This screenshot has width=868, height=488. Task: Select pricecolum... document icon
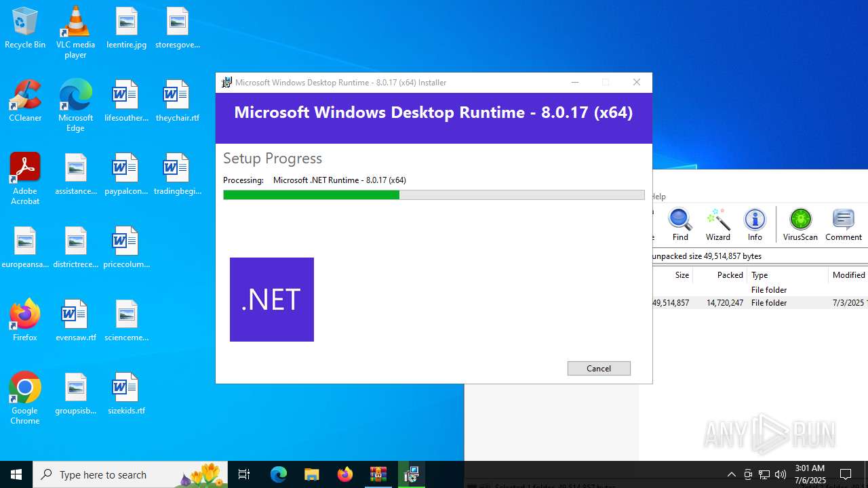pyautogui.click(x=126, y=248)
